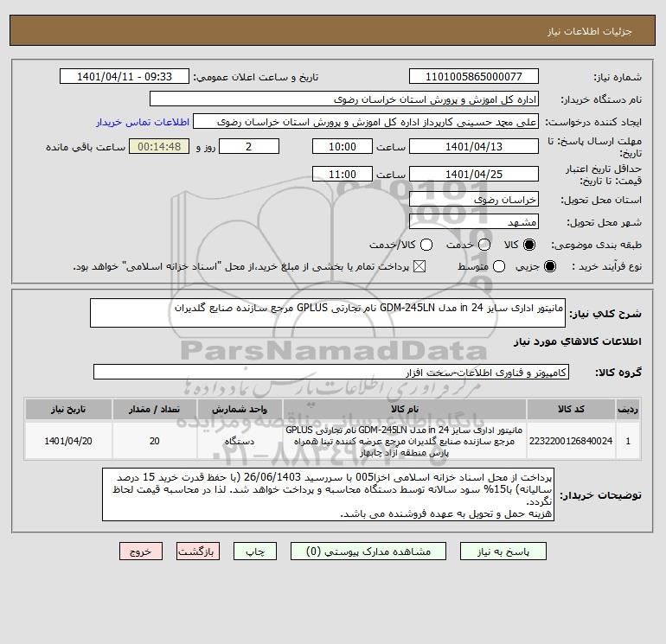Click the نام دستگاه خریدار field
The width and height of the screenshot is (666, 644).
pos(344,99)
